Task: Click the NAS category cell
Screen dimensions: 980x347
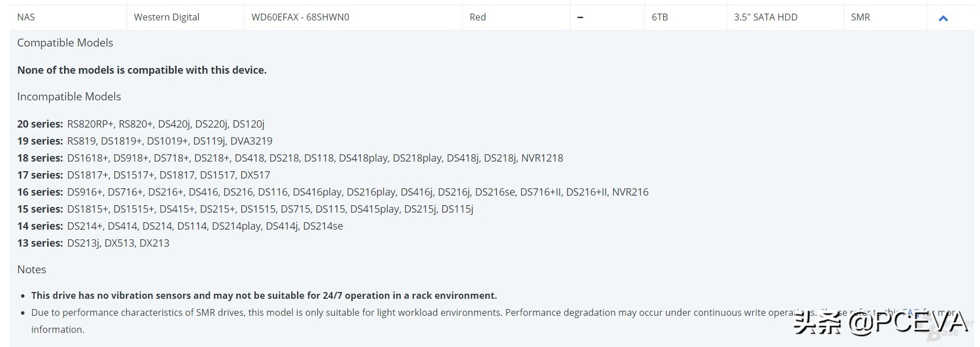Action: click(26, 17)
